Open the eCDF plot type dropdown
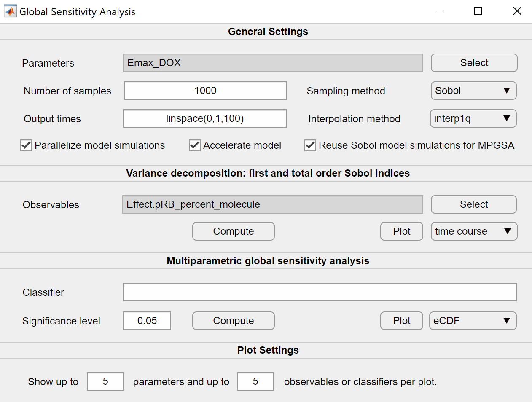The height and width of the screenshot is (402, 532). click(473, 321)
